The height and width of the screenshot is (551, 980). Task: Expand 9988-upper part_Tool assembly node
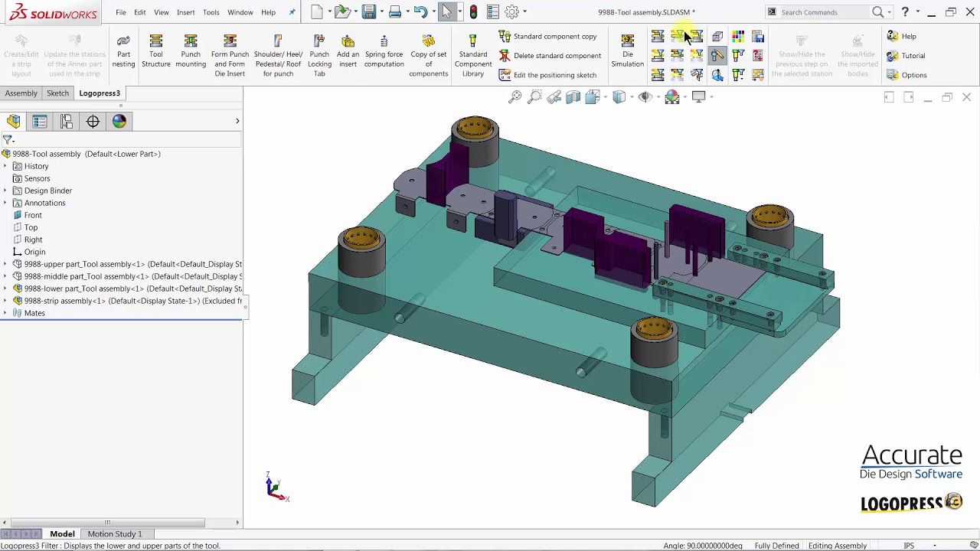pyautogui.click(x=5, y=264)
